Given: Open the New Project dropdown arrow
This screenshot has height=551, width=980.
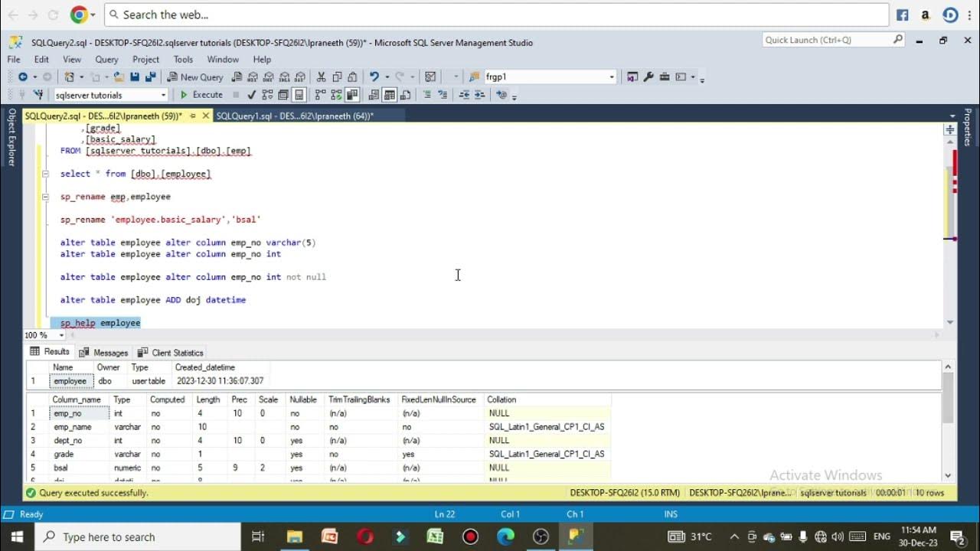Looking at the screenshot, I should 81,77.
